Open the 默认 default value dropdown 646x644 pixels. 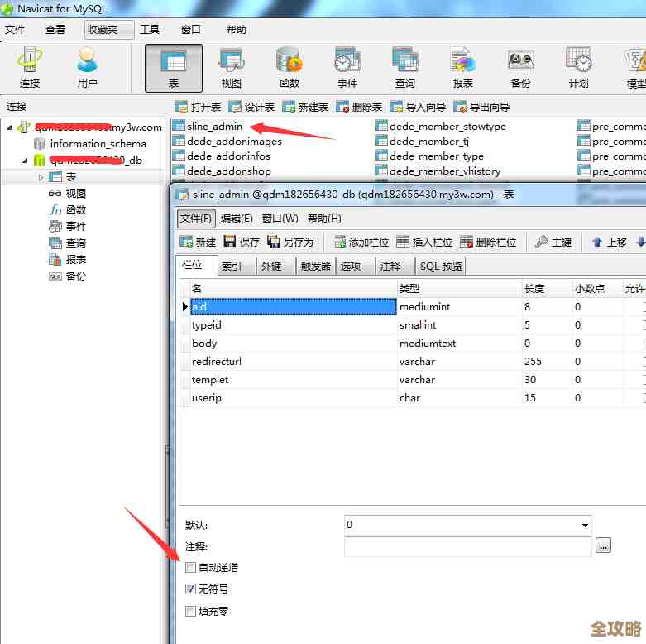pos(585,526)
